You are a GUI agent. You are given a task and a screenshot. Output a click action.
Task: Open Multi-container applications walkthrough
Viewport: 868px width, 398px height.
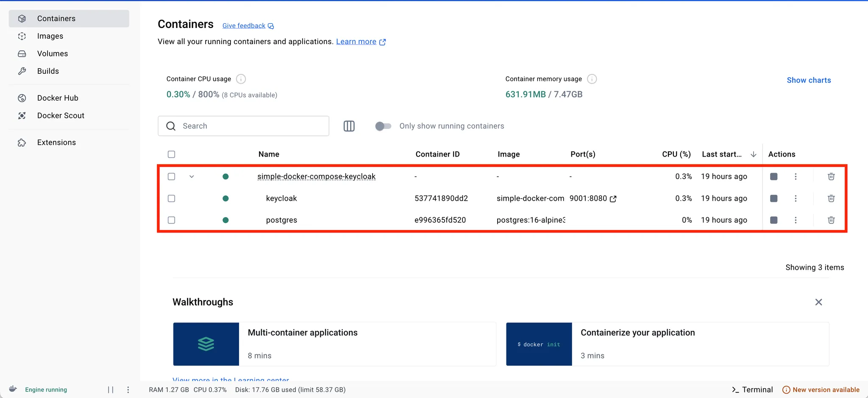click(x=334, y=344)
